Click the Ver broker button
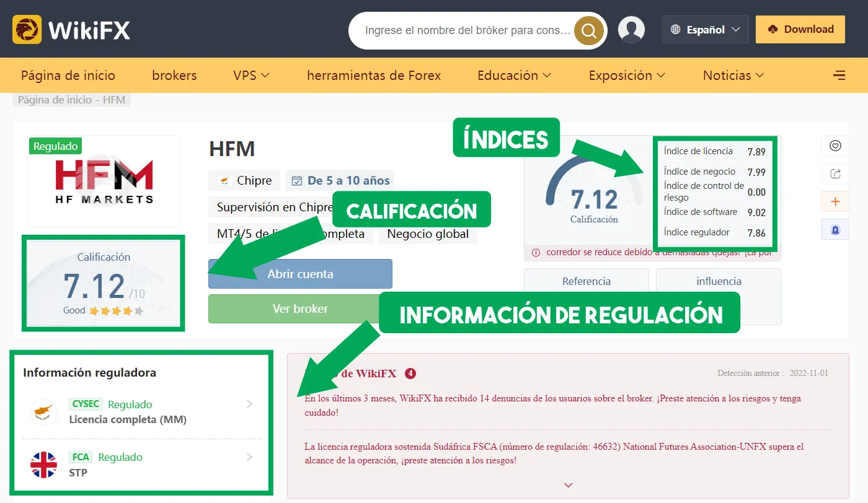 tap(300, 308)
